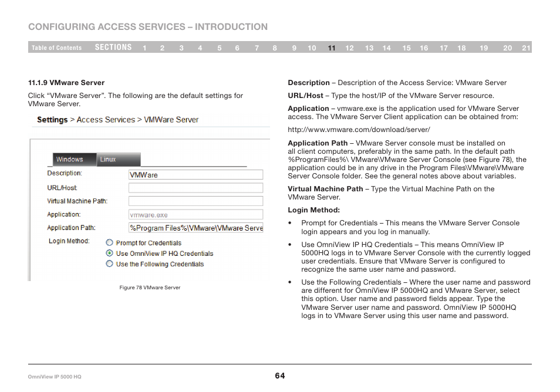Jump to section 8
This screenshot has height=392, width=560.
click(x=275, y=48)
